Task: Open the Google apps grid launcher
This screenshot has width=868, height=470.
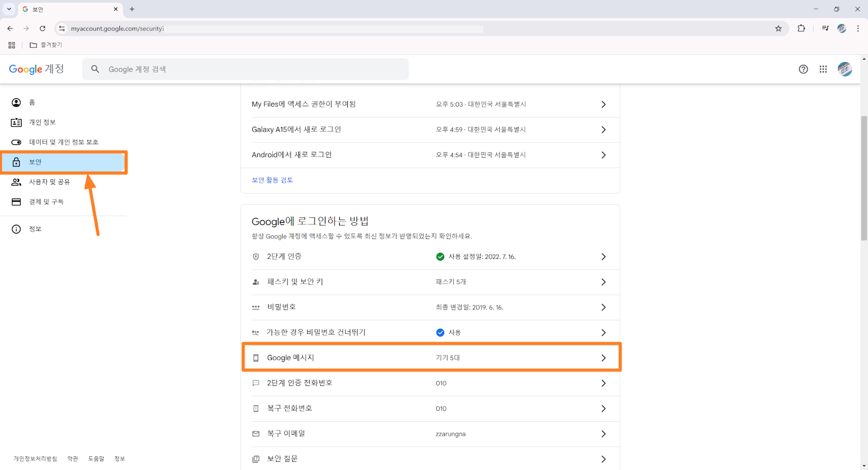Action: [x=823, y=69]
